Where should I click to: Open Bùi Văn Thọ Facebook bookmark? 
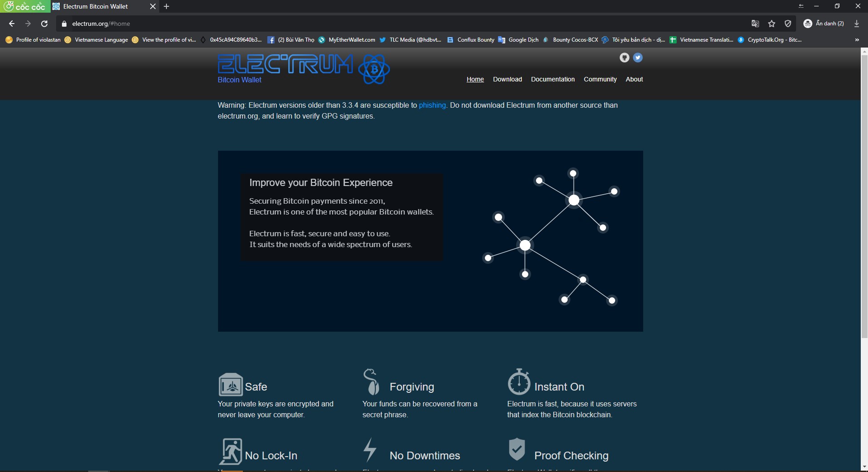pos(291,40)
